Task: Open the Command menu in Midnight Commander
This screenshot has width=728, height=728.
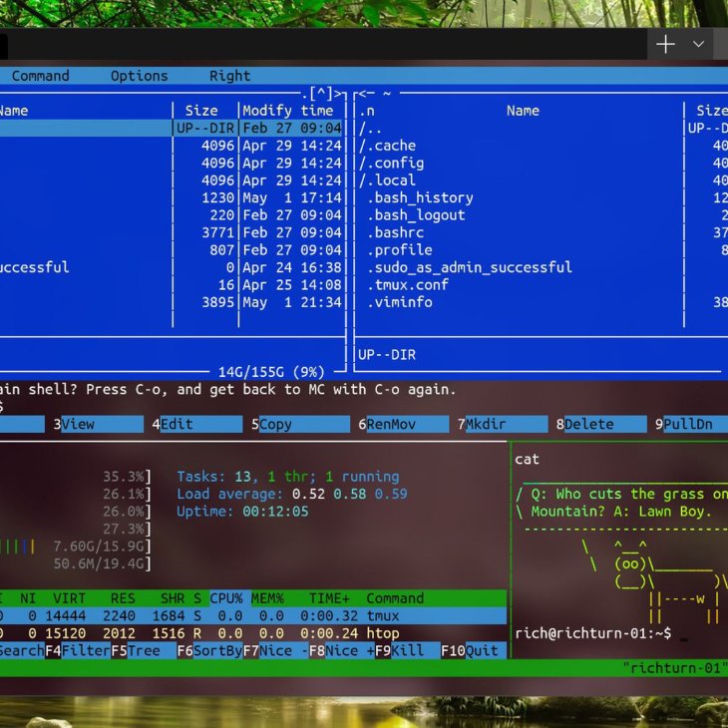Action: coord(41,76)
